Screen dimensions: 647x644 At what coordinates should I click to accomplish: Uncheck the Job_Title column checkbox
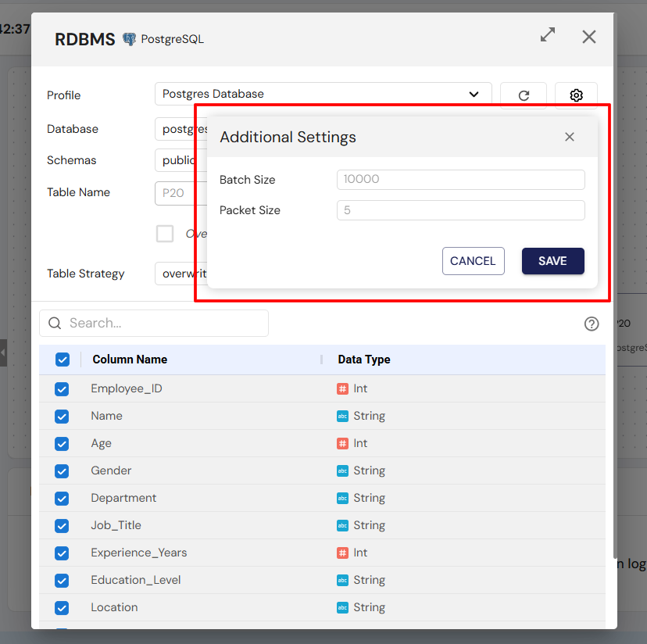pyautogui.click(x=62, y=525)
